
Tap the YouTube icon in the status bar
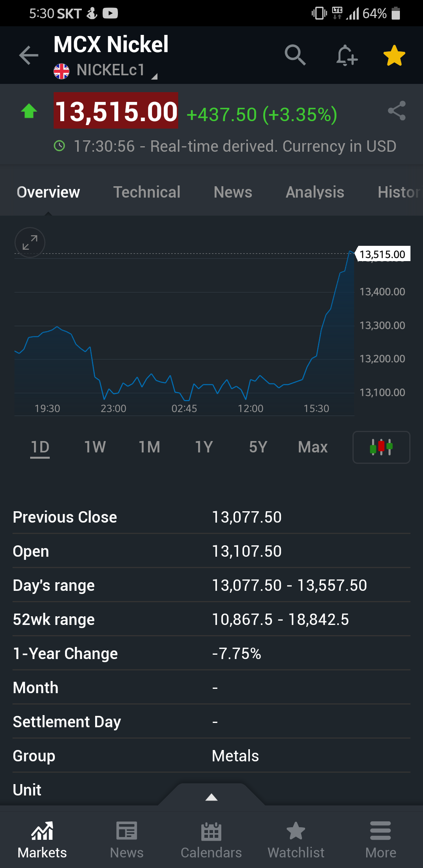click(110, 14)
